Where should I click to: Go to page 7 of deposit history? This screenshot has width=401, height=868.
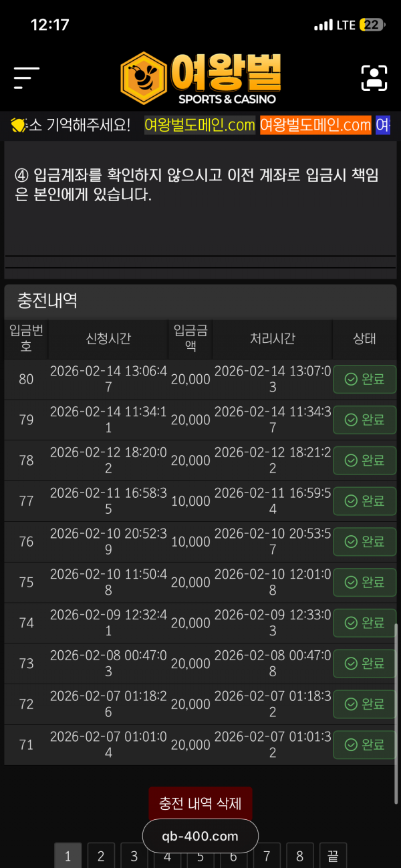267,856
